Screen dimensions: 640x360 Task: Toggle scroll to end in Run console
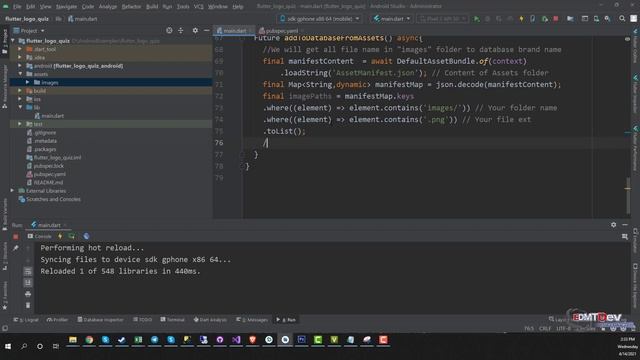click(28, 282)
